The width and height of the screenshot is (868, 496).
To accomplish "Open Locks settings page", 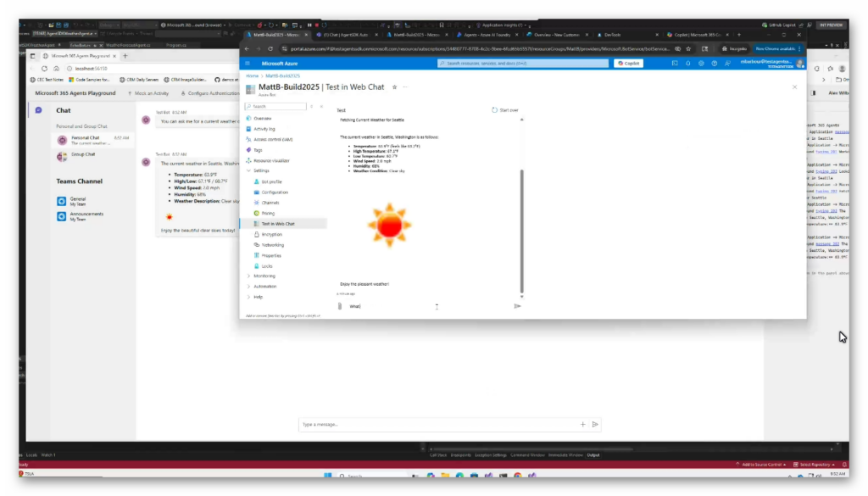I will 267,265.
